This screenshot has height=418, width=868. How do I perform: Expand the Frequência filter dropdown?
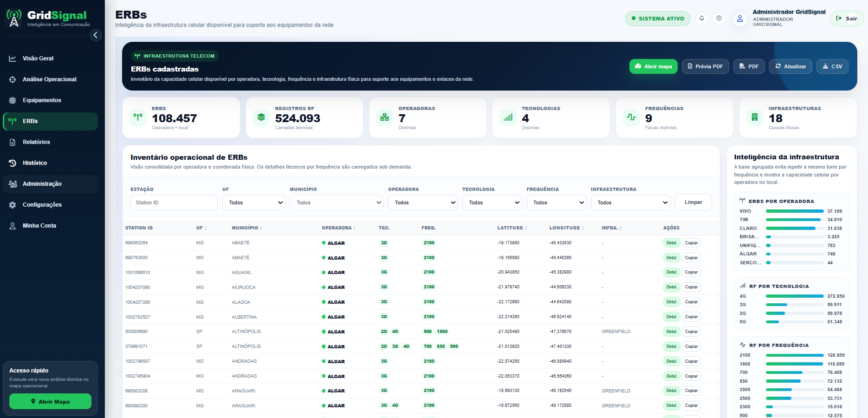(557, 202)
